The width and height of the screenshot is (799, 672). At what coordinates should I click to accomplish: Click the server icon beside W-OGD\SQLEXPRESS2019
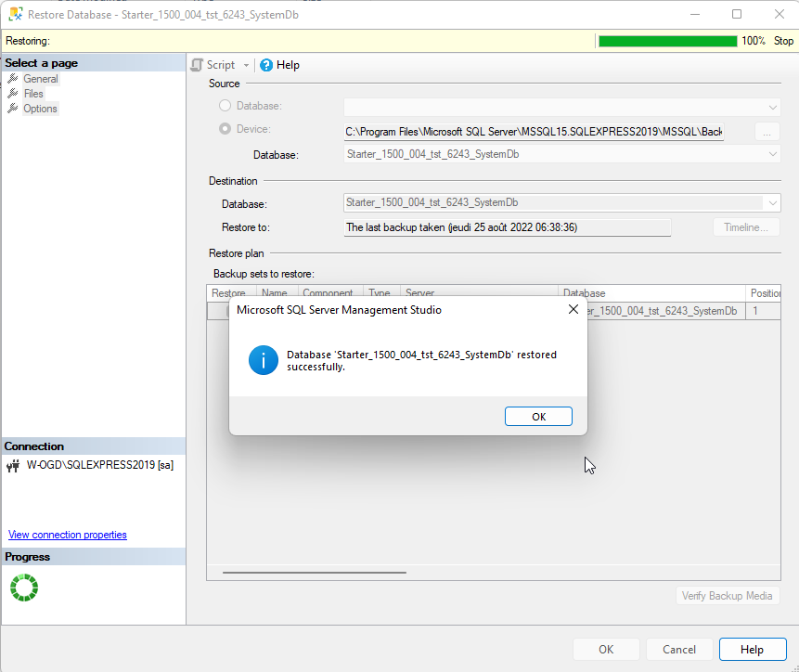12,465
